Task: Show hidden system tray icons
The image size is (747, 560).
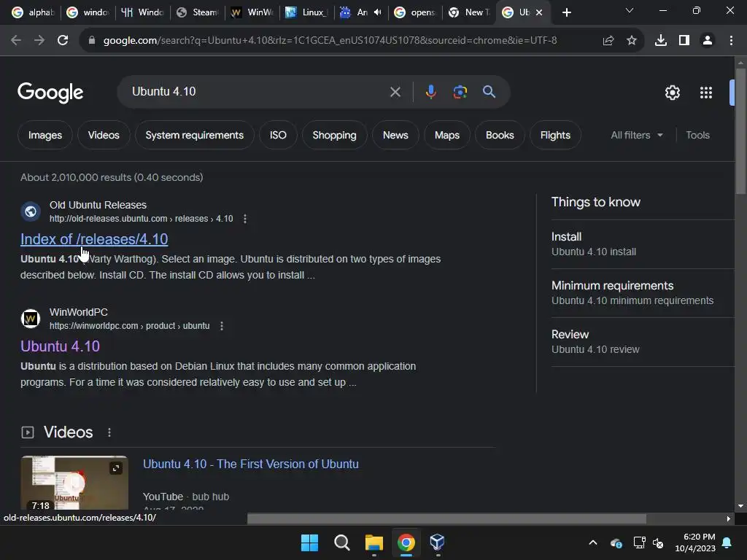Action: point(593,542)
